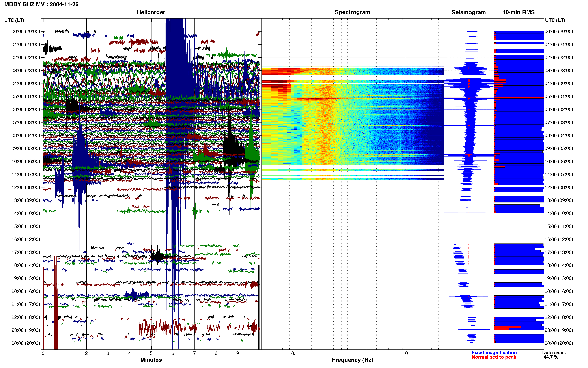The height and width of the screenshot is (368, 588).
Task: Click the left 'UTC (LT)' axis label
Action: (x=14, y=20)
